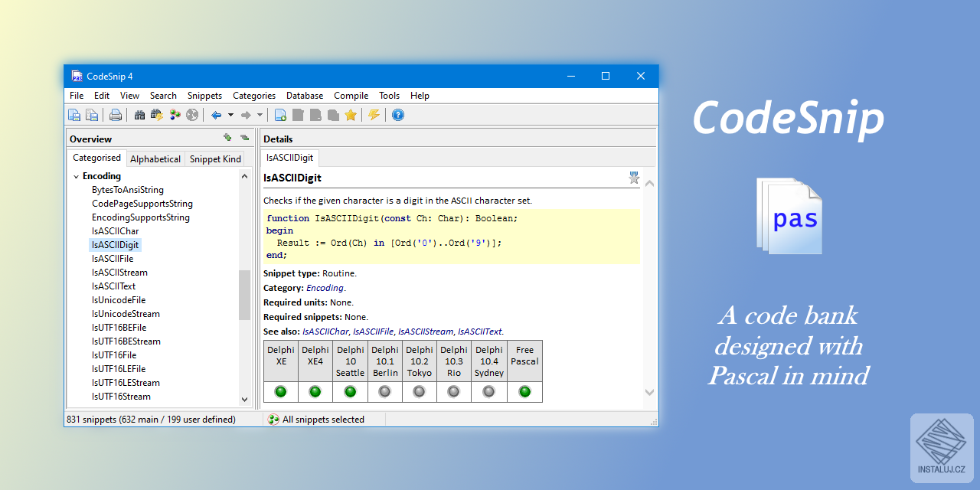980x490 pixels.
Task: Select the Categorised tab
Action: point(96,158)
